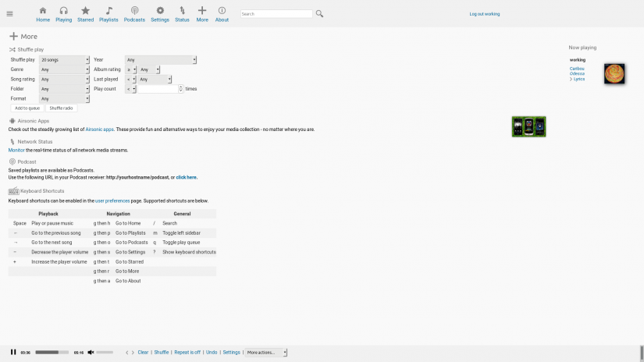Click the About menu label
This screenshot has height=362, width=644.
click(x=222, y=20)
